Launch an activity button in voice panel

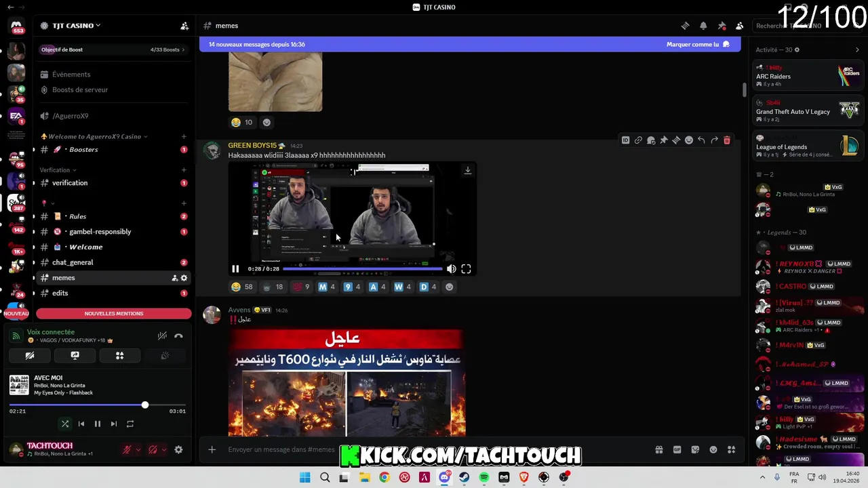coord(119,355)
